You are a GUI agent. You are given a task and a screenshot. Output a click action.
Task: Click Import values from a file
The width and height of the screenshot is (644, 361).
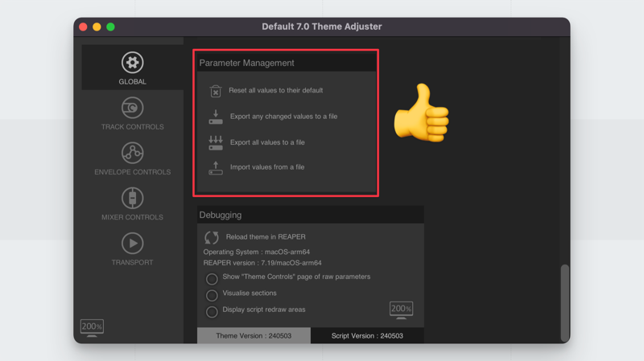(x=267, y=167)
